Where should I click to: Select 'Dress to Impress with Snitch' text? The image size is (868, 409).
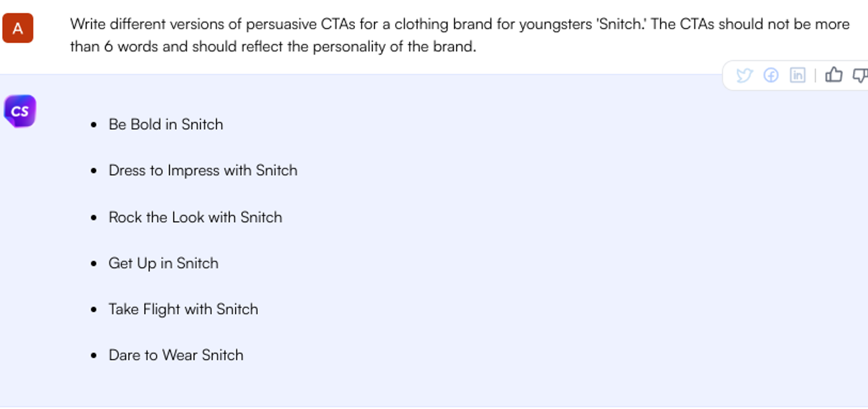(x=203, y=171)
